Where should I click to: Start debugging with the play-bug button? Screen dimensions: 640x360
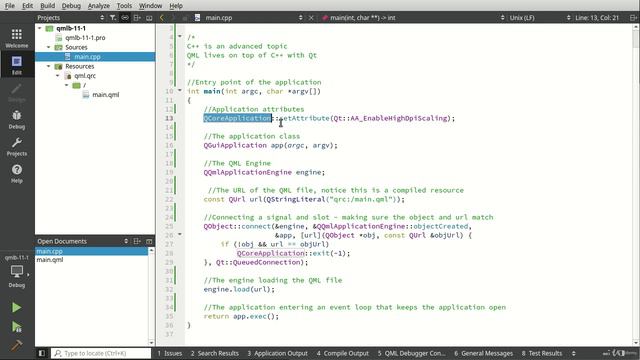(16, 327)
